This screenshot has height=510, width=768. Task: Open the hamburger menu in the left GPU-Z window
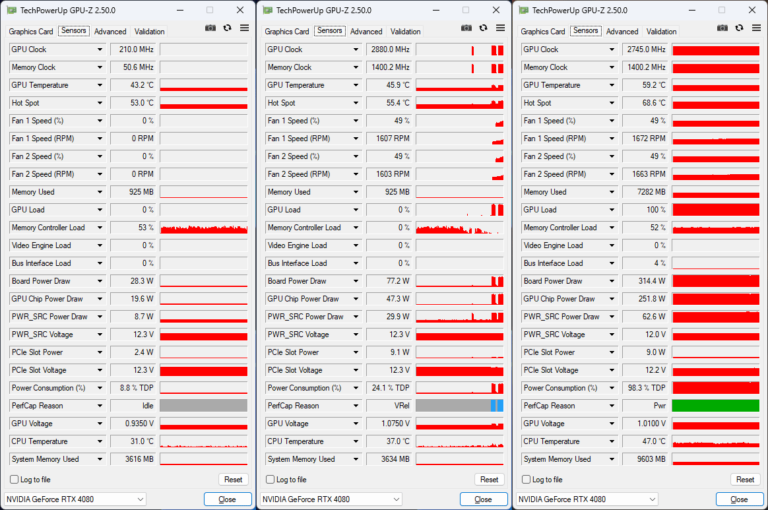coord(243,29)
